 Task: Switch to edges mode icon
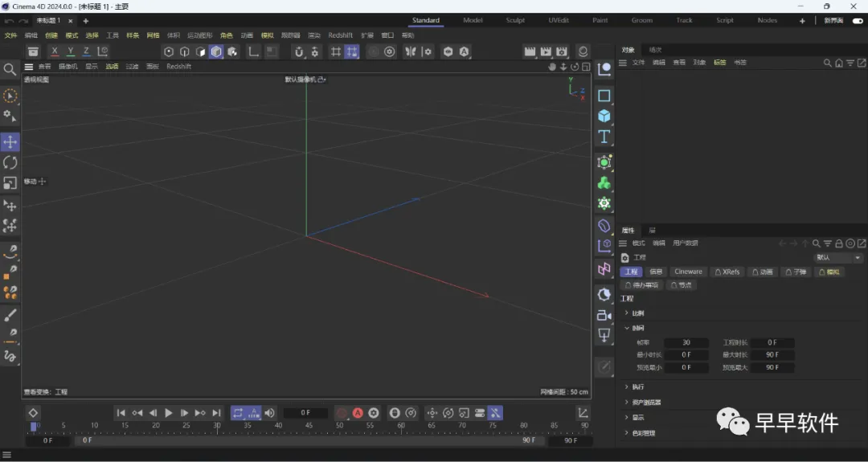click(184, 51)
